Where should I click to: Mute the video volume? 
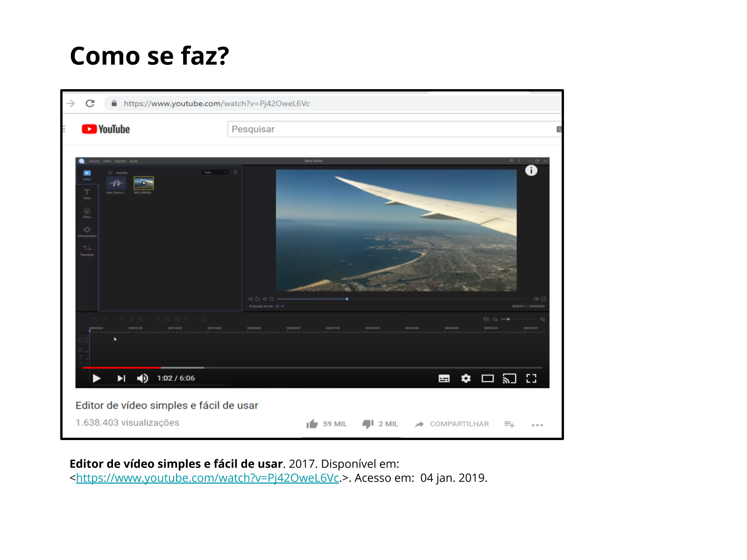[142, 378]
